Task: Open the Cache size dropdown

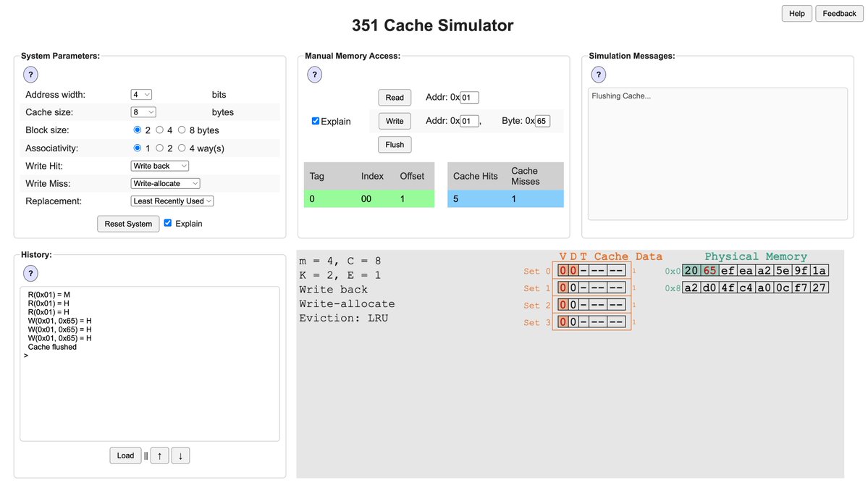Action: click(143, 112)
